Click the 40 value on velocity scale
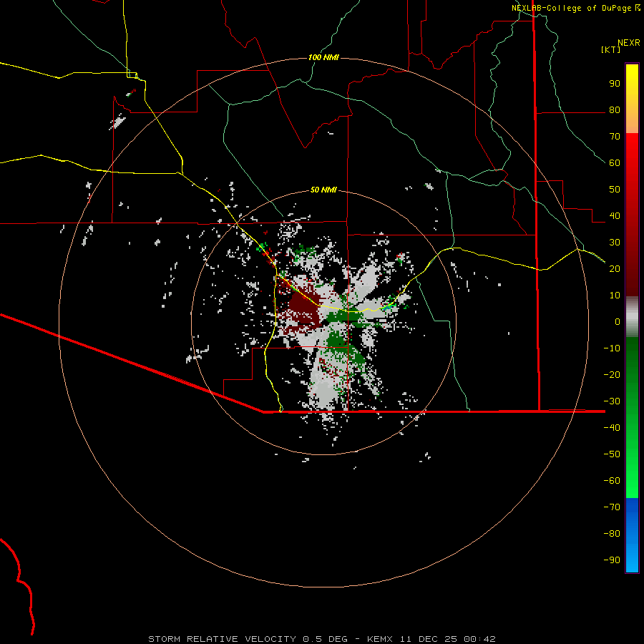 (615, 215)
